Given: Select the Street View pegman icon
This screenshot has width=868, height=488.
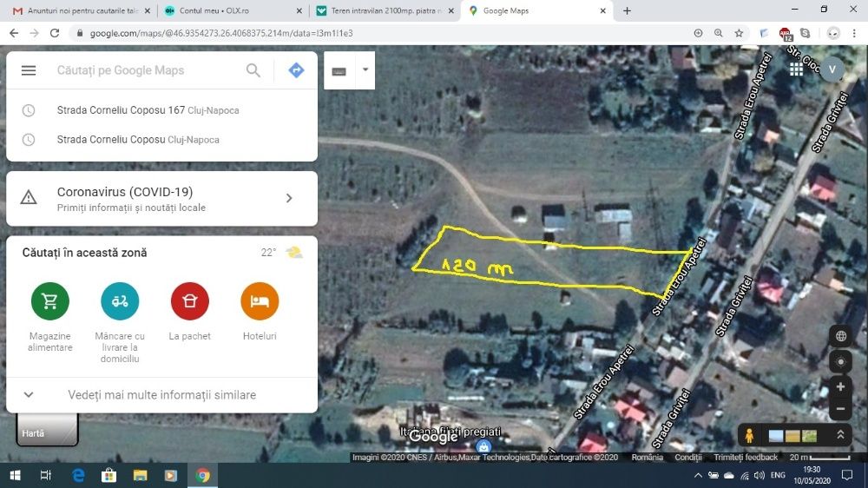Looking at the screenshot, I should [x=750, y=435].
